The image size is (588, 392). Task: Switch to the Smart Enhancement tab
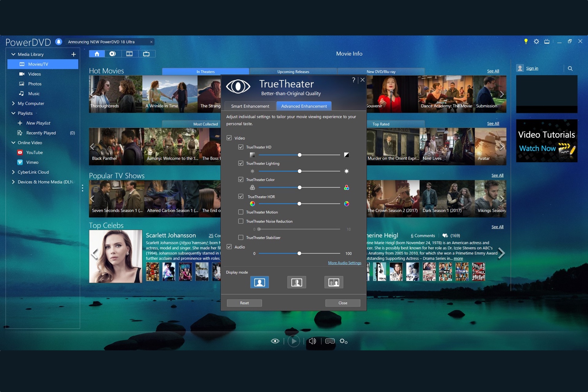[250, 106]
